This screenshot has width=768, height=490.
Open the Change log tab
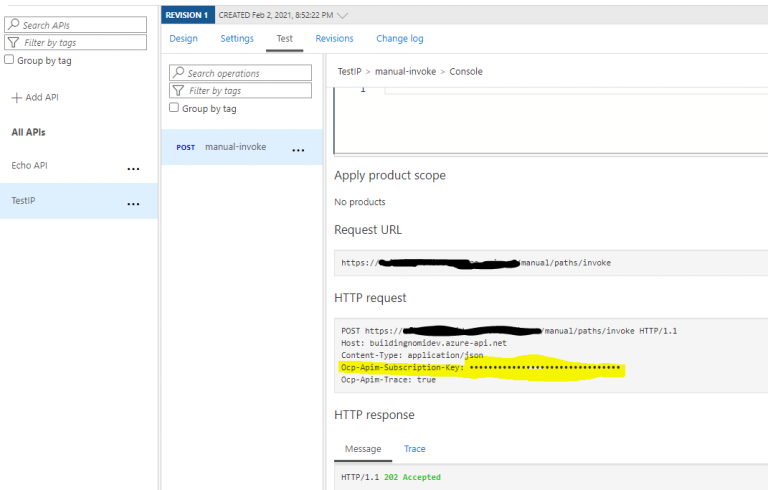399,39
